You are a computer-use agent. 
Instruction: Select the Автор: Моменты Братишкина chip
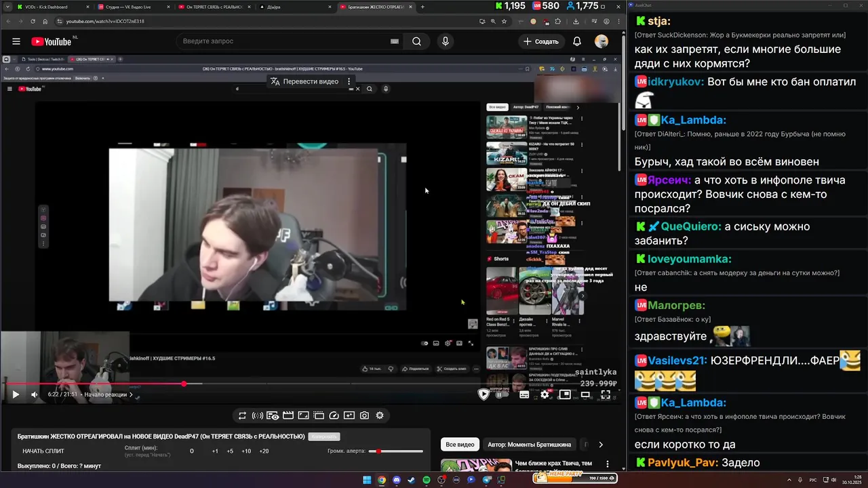(529, 445)
